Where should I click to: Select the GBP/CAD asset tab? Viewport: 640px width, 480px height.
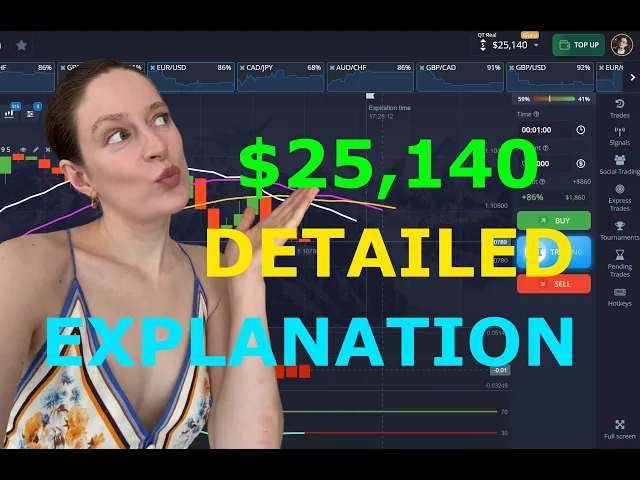click(x=460, y=76)
